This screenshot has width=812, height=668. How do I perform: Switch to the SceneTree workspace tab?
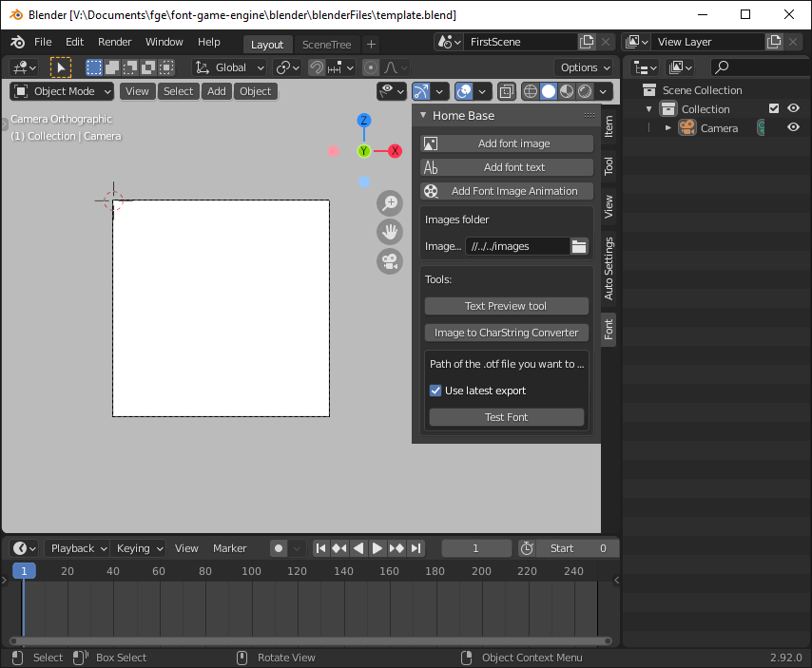(x=326, y=45)
